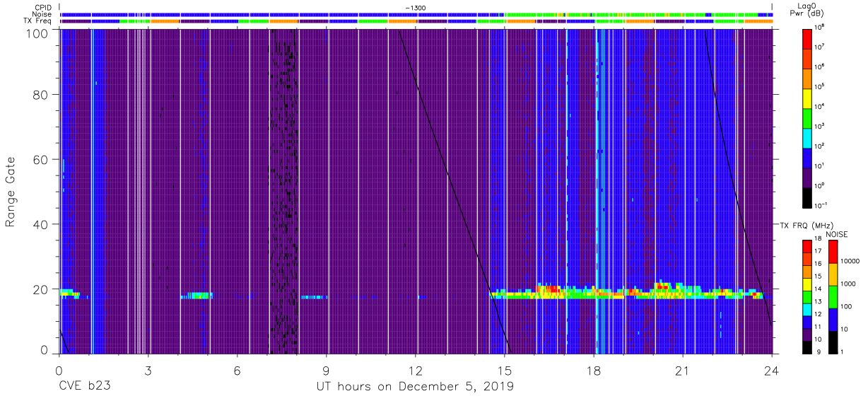Click the 'UT hours on December 5, 2019' axis title
The image size is (868, 401).
(414, 387)
